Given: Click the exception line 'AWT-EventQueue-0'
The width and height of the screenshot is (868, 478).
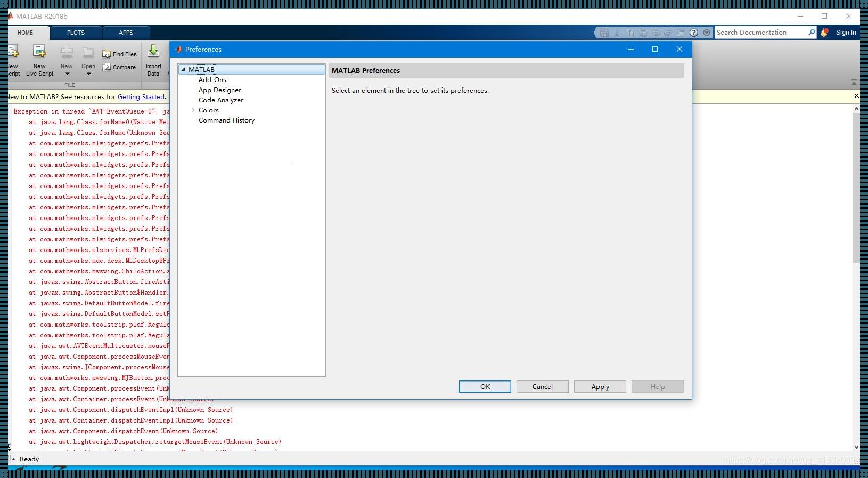Looking at the screenshot, I should pyautogui.click(x=91, y=111).
